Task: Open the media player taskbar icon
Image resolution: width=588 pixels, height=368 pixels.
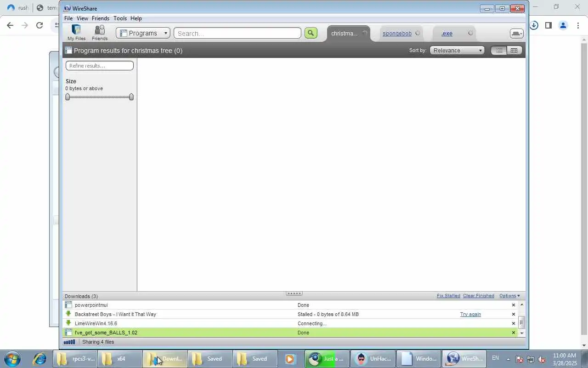Action: pos(290,359)
